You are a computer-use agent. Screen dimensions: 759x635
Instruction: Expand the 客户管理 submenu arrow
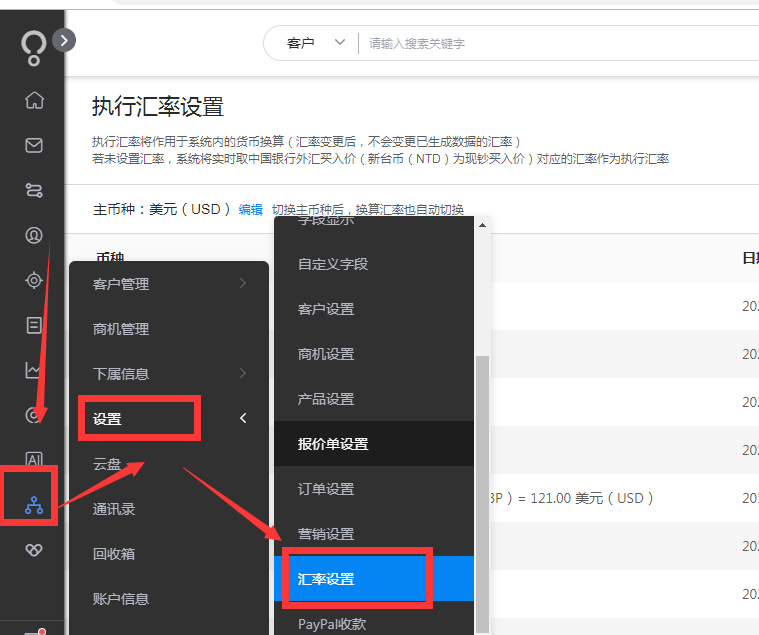click(243, 283)
